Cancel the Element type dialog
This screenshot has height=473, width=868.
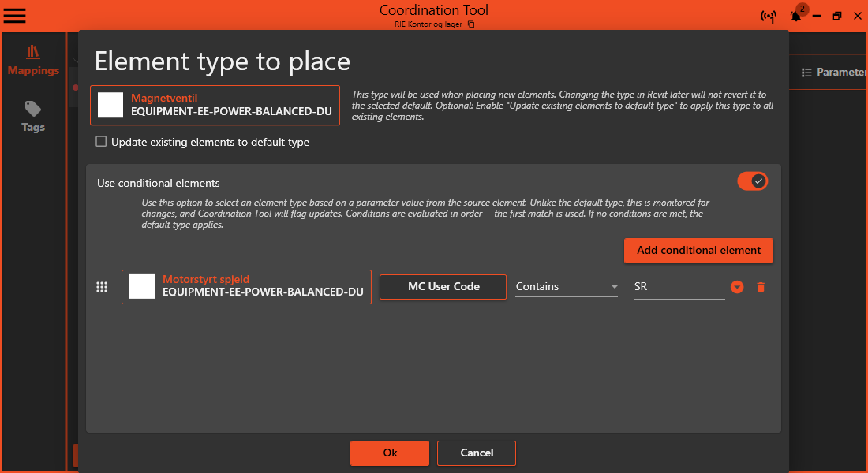476,453
